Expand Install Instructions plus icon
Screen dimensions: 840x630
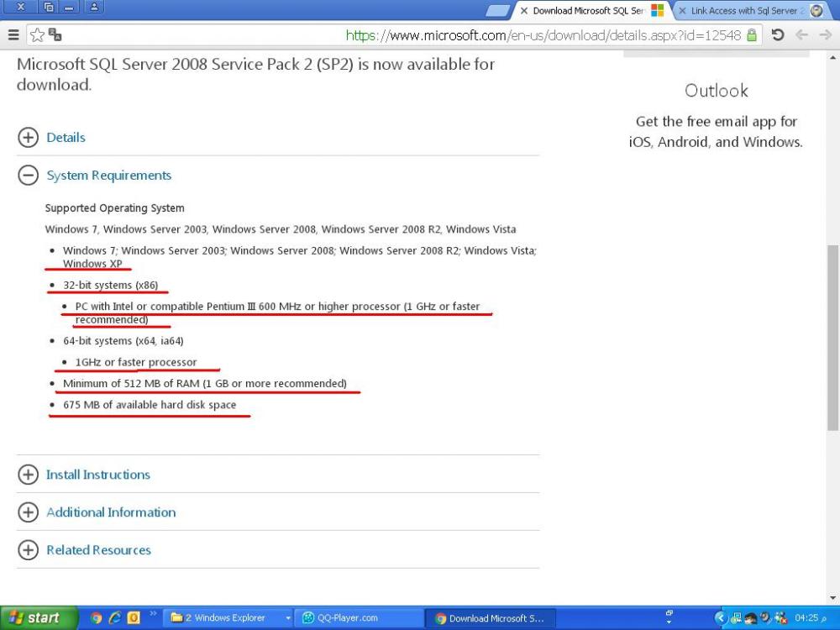(x=28, y=474)
